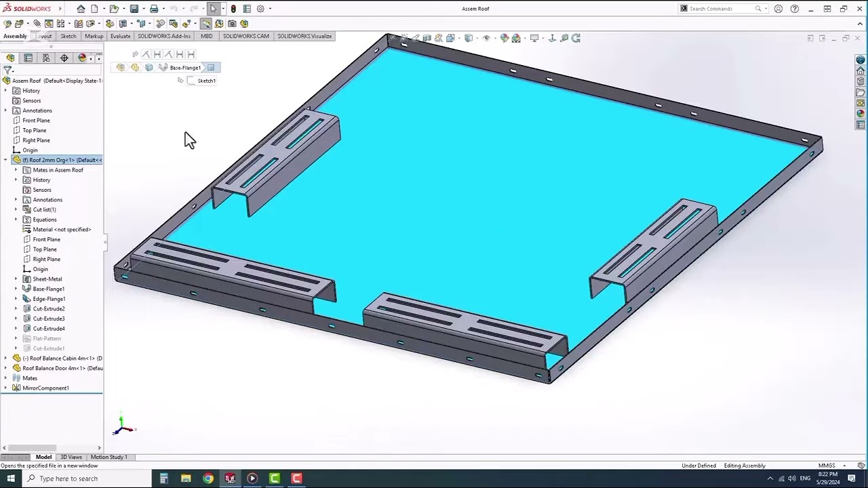Expand Base-Flange1 in the tree
This screenshot has width=868, height=488.
coord(16,289)
